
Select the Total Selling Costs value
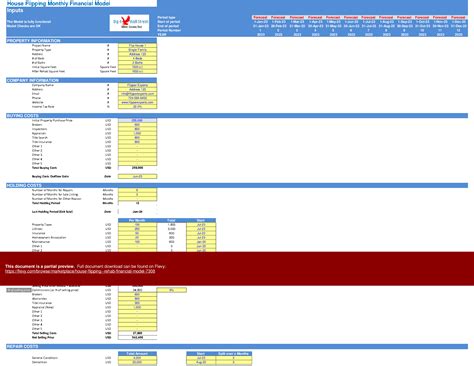pos(137,333)
